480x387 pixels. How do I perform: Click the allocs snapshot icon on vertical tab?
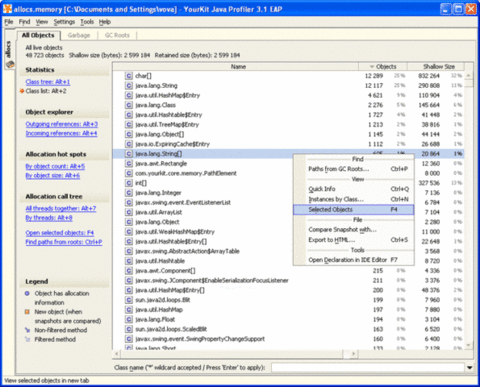(x=9, y=64)
